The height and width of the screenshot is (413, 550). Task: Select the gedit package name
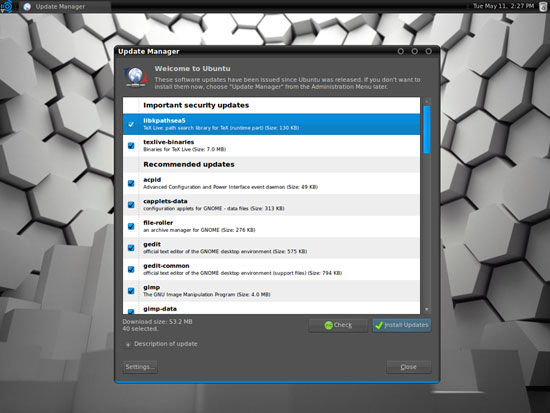tap(152, 244)
